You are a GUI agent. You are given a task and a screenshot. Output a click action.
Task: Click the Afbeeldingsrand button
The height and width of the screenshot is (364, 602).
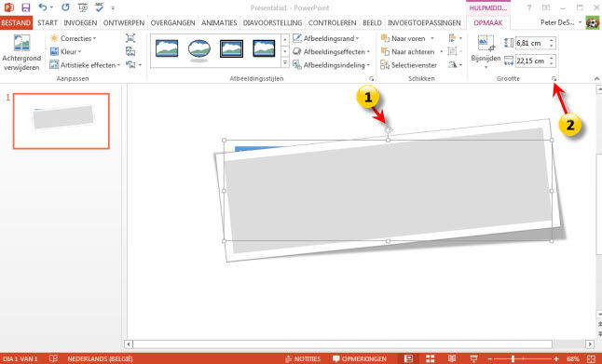[326, 38]
